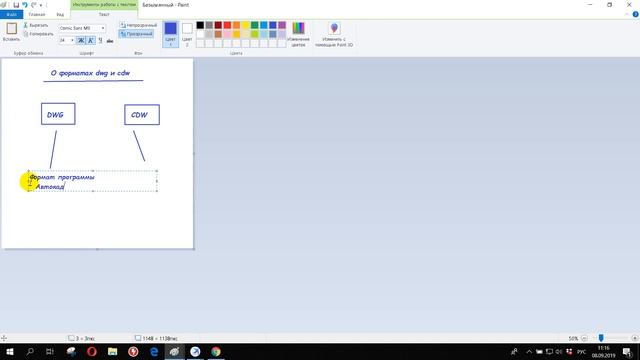The width and height of the screenshot is (640, 360).
Task: Pick the purple color swatch
Action: (x=282, y=25)
